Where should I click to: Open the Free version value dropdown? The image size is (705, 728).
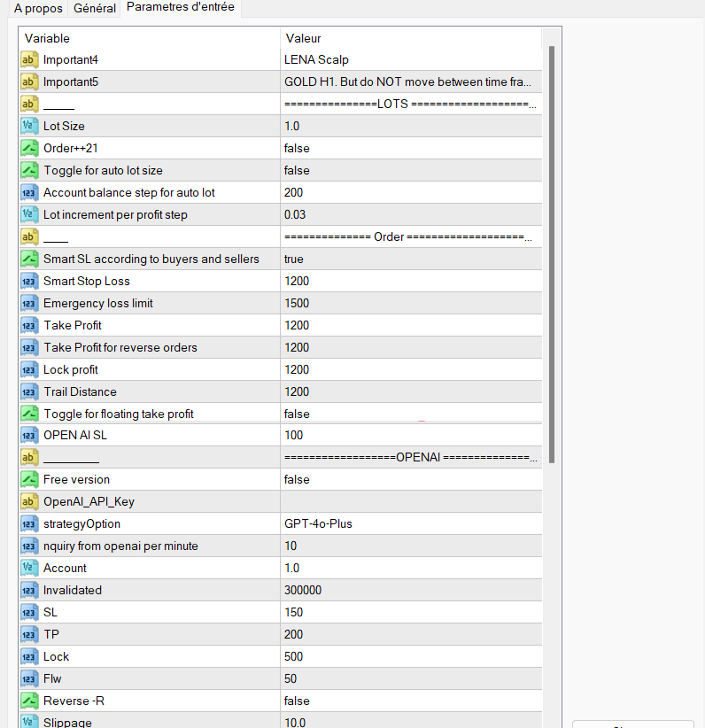click(409, 480)
